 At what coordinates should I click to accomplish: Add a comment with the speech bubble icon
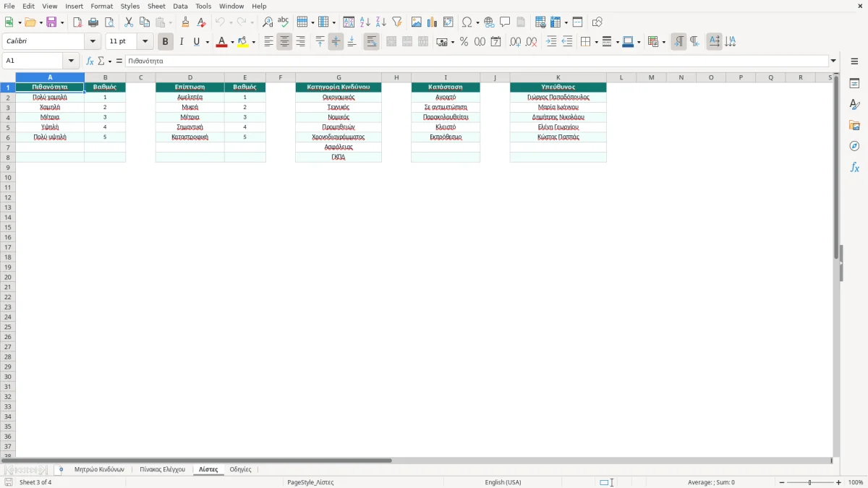click(x=505, y=22)
